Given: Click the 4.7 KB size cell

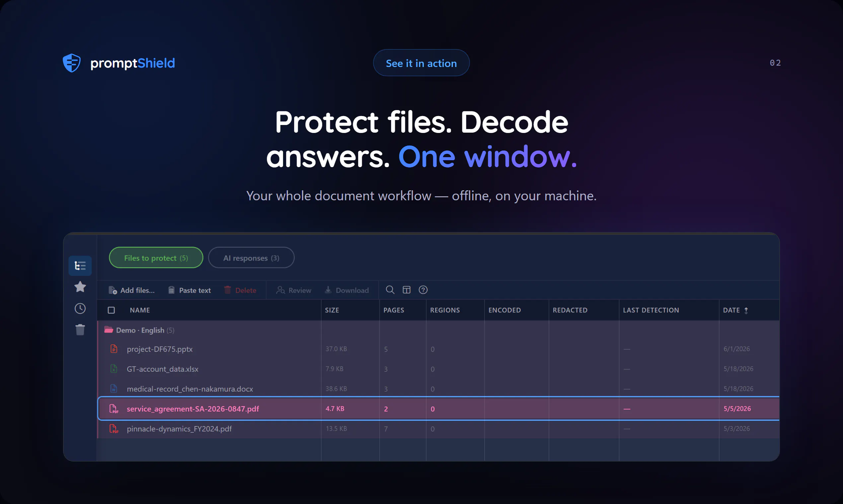Looking at the screenshot, I should point(335,409).
